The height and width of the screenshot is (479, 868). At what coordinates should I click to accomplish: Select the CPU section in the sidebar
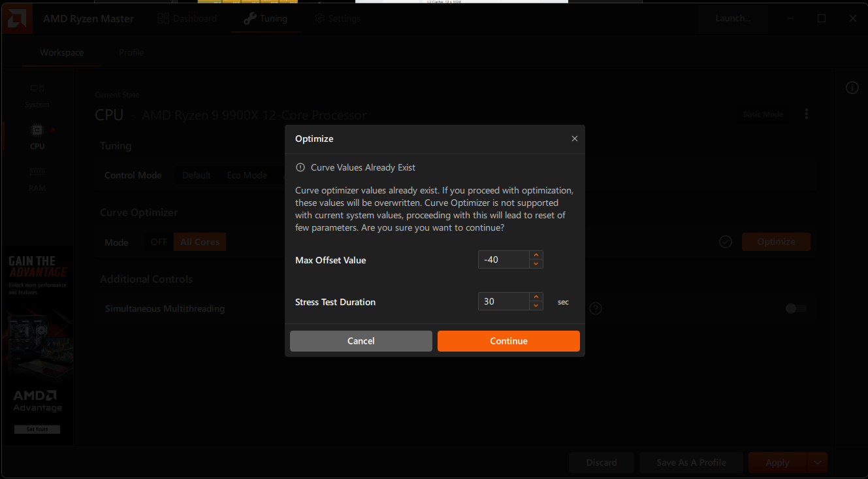coord(37,137)
